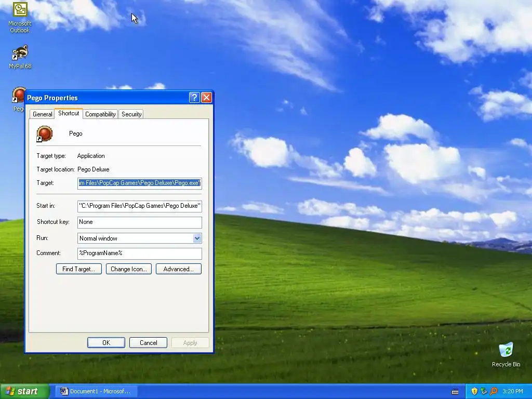Click the Pego Deluxe target location value

tap(94, 169)
